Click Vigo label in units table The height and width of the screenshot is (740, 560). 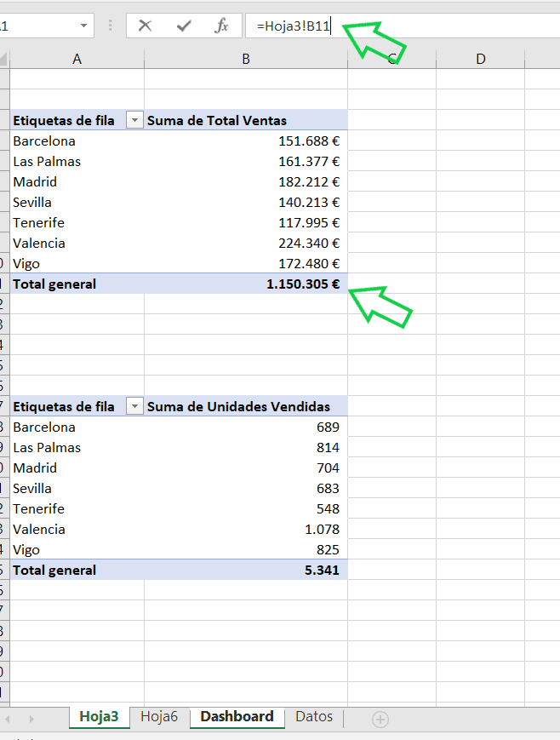(26, 550)
